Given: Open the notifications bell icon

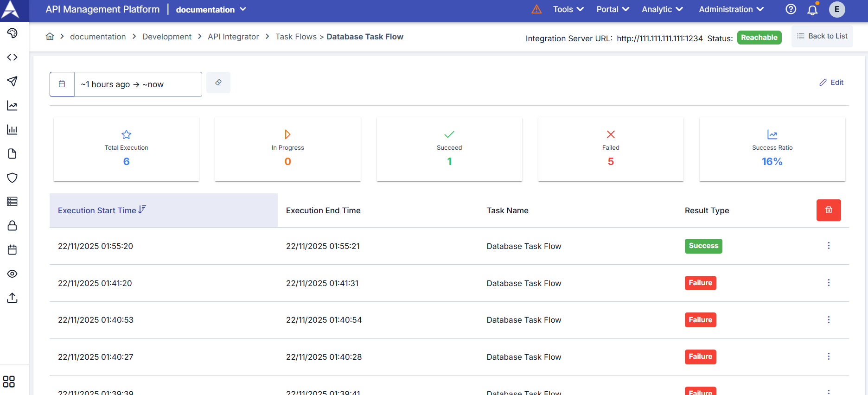Looking at the screenshot, I should [x=813, y=10].
